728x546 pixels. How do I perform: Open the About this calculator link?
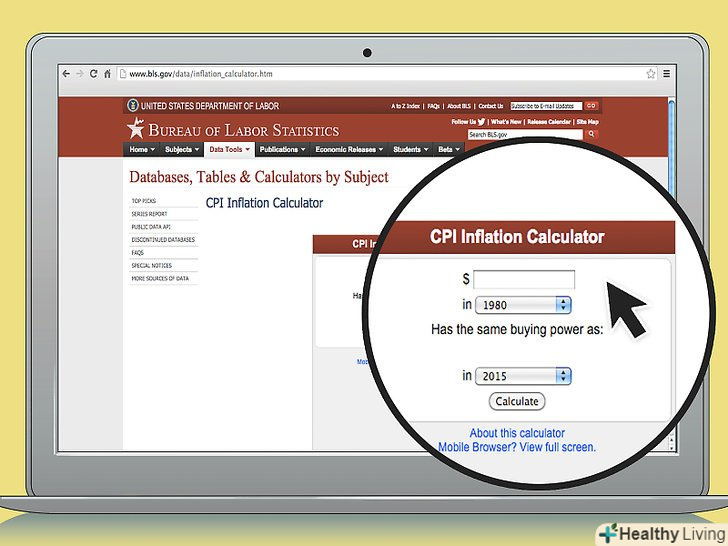point(517,433)
